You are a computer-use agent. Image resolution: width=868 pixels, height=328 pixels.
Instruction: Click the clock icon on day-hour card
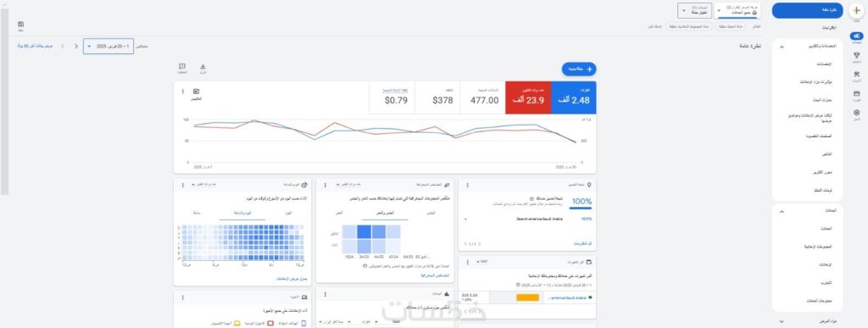click(304, 186)
